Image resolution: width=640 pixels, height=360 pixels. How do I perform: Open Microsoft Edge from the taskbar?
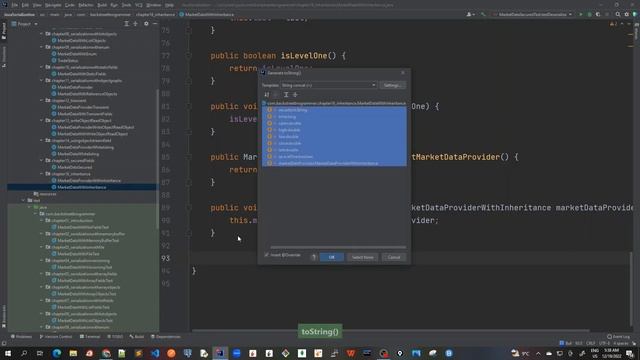56,353
